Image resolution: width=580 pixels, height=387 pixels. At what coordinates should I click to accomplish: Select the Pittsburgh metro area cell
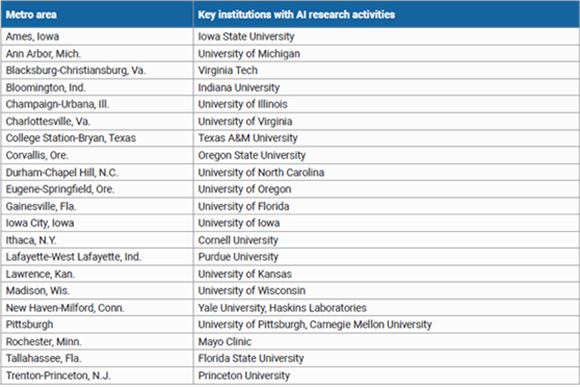(x=97, y=324)
